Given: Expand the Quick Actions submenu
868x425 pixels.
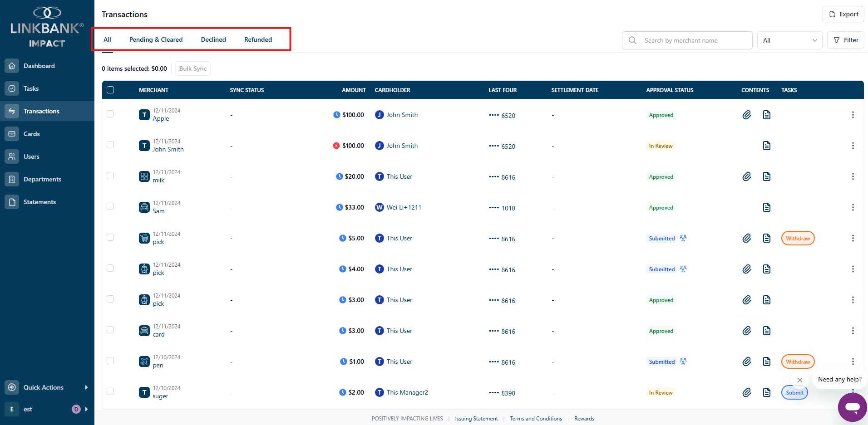Looking at the screenshot, I should 86,387.
